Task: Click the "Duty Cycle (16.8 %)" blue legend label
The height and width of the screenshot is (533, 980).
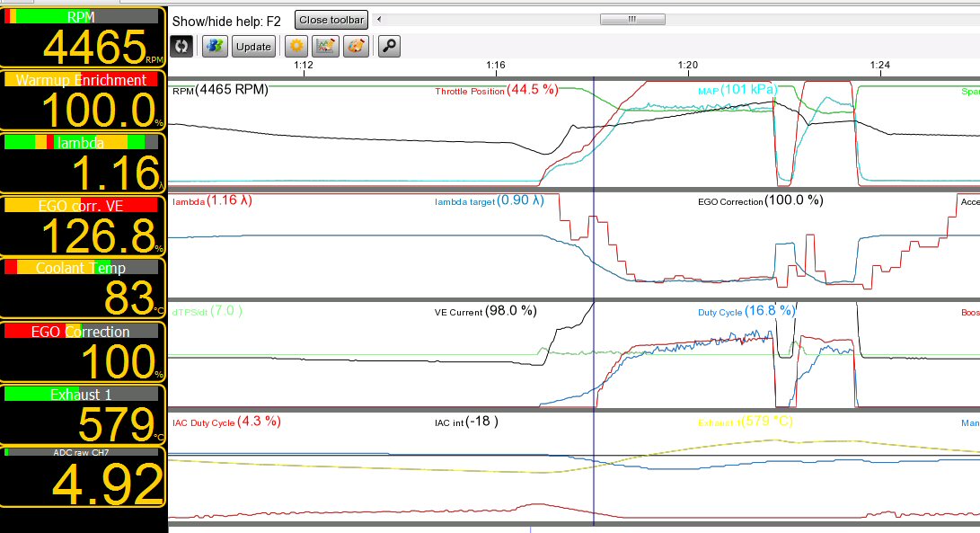Action: point(746,311)
